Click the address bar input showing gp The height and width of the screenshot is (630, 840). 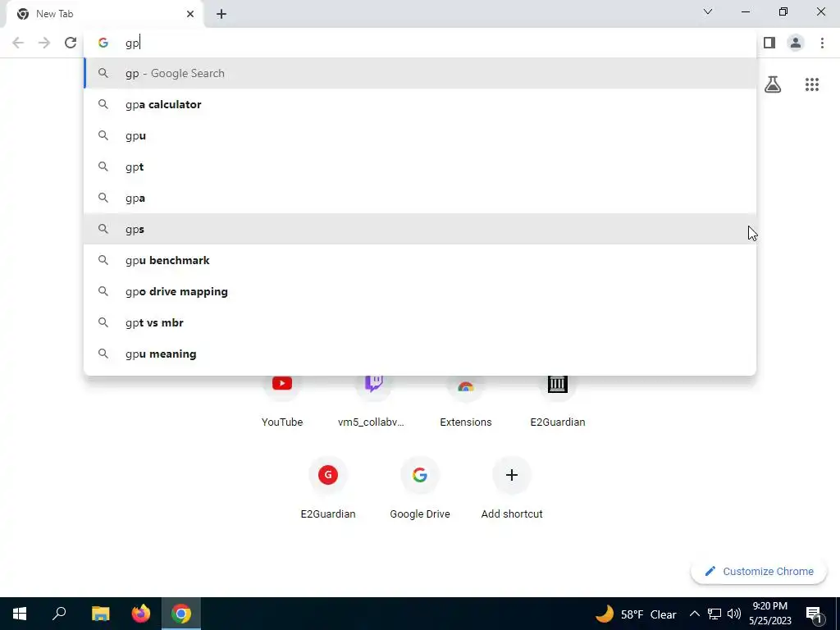420,43
